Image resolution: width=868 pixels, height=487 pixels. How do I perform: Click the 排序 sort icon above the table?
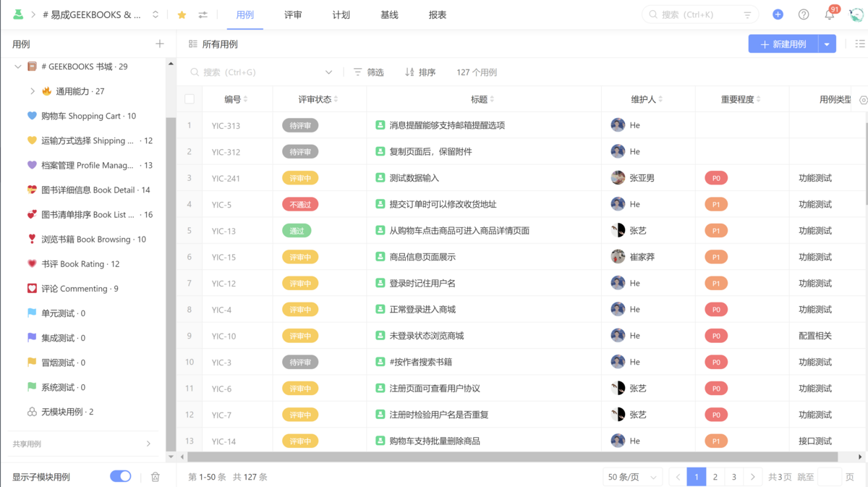tap(409, 72)
